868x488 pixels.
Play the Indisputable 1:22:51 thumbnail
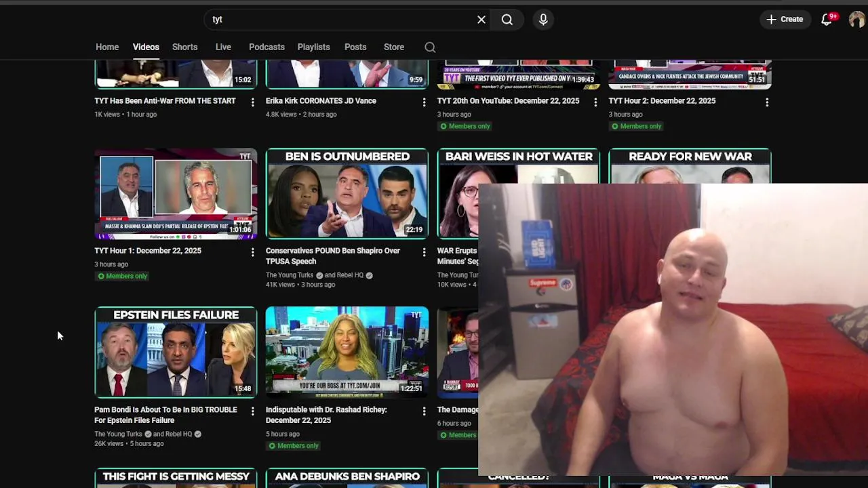(x=347, y=352)
